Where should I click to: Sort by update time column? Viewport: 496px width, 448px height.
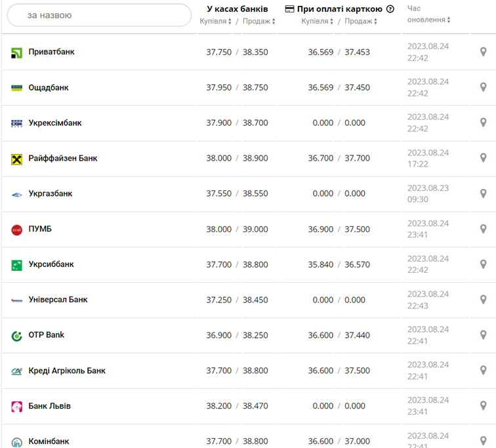point(428,20)
